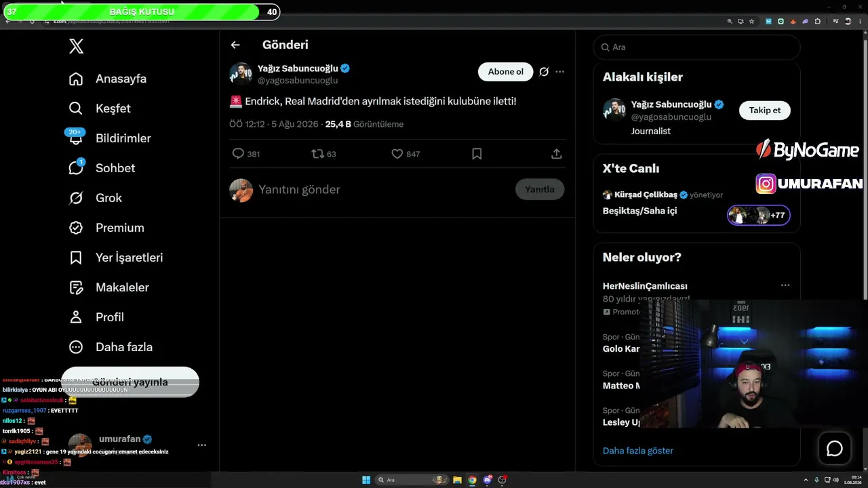Open umurafan account options menu
The image size is (868, 488).
point(201,445)
